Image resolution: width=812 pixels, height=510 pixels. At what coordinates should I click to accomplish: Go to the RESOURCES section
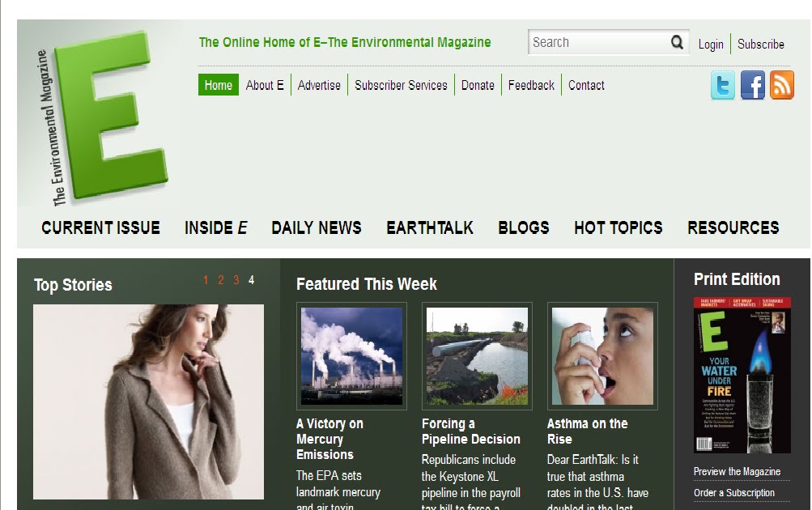point(733,227)
